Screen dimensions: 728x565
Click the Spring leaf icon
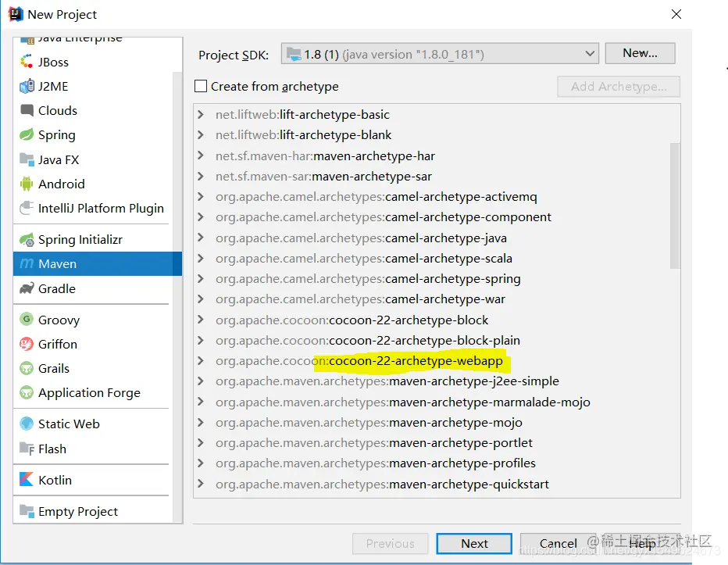tap(27, 134)
